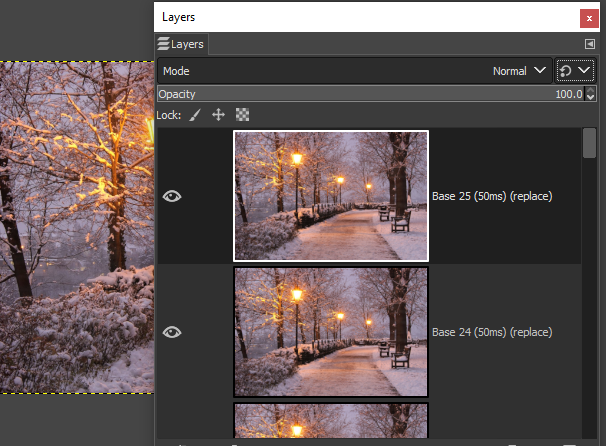Open the blend mode group switcher dropdown
Screen dimensions: 606x446
575,71
